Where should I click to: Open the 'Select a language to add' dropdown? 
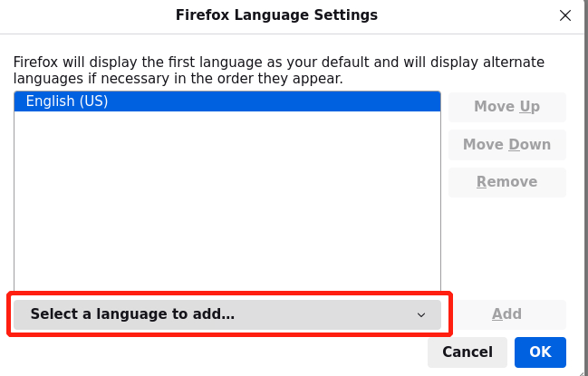(227, 314)
